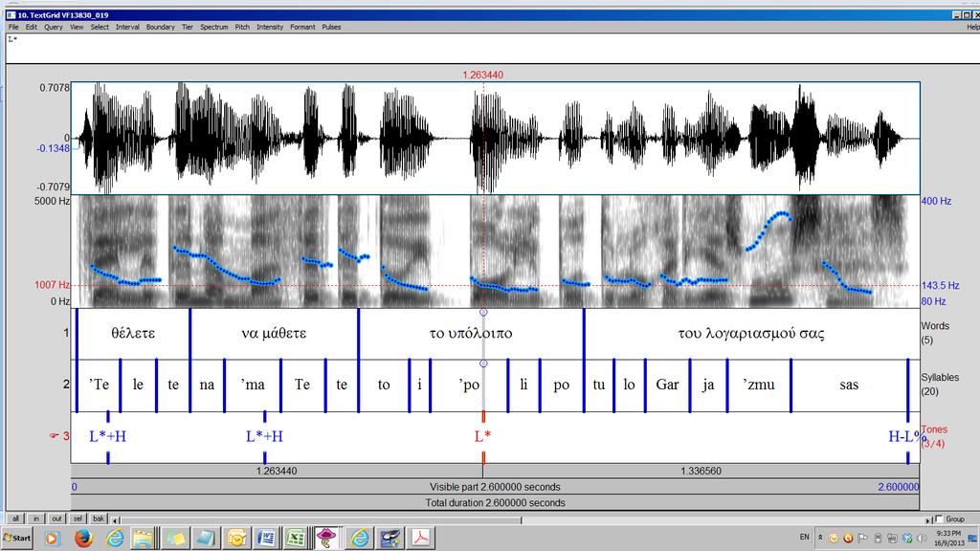Select the syllable interval ''ma'
This screenshot has width=980, height=551.
click(x=253, y=385)
